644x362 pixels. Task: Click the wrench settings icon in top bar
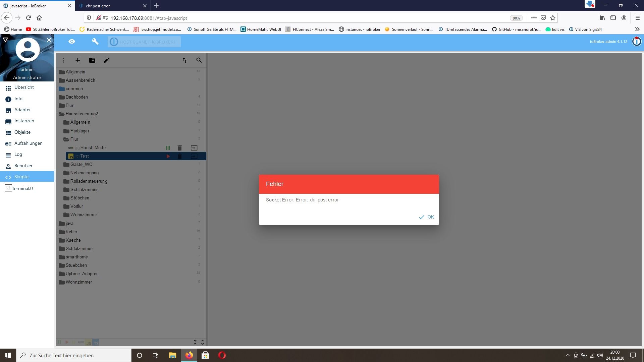pyautogui.click(x=95, y=42)
